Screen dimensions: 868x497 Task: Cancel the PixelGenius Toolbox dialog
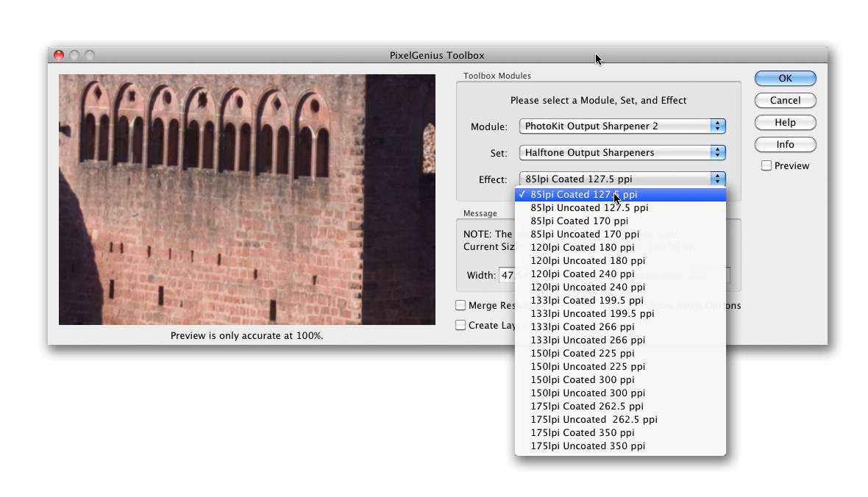click(x=785, y=100)
